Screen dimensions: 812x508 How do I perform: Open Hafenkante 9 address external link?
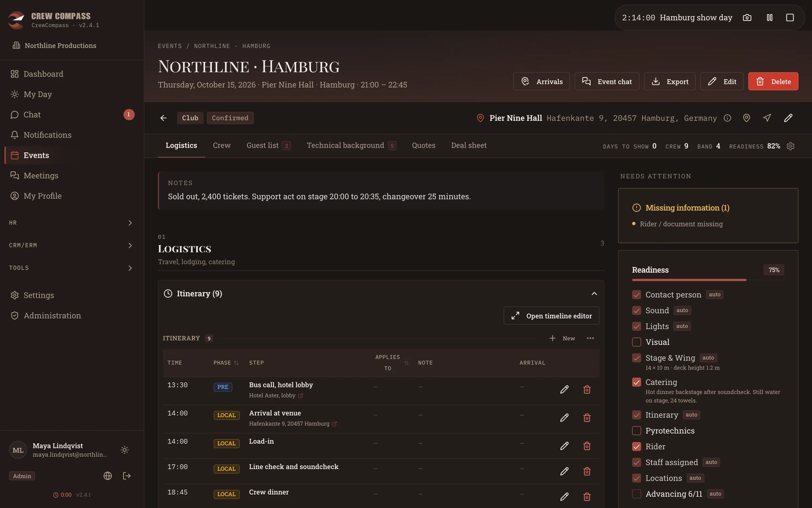tap(334, 424)
